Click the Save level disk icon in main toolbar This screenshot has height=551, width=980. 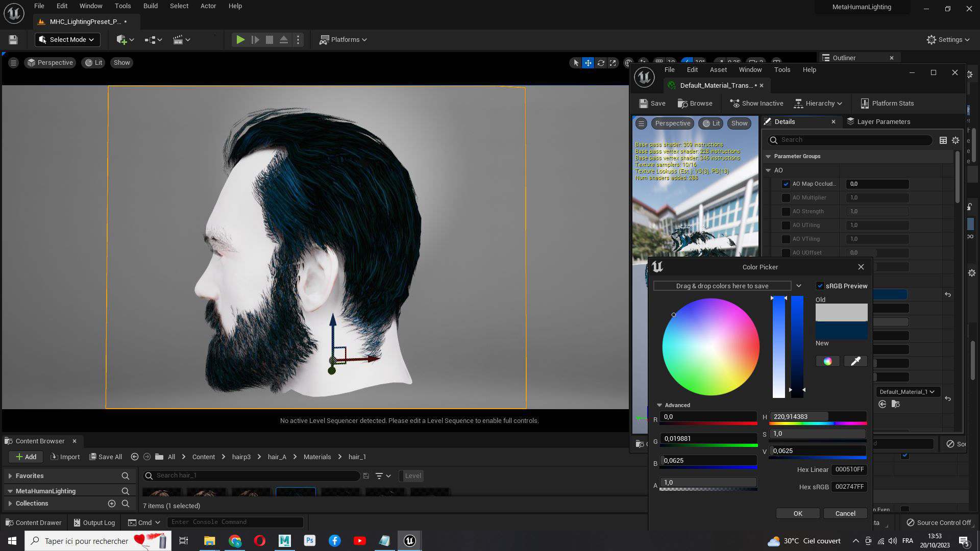coord(13,40)
